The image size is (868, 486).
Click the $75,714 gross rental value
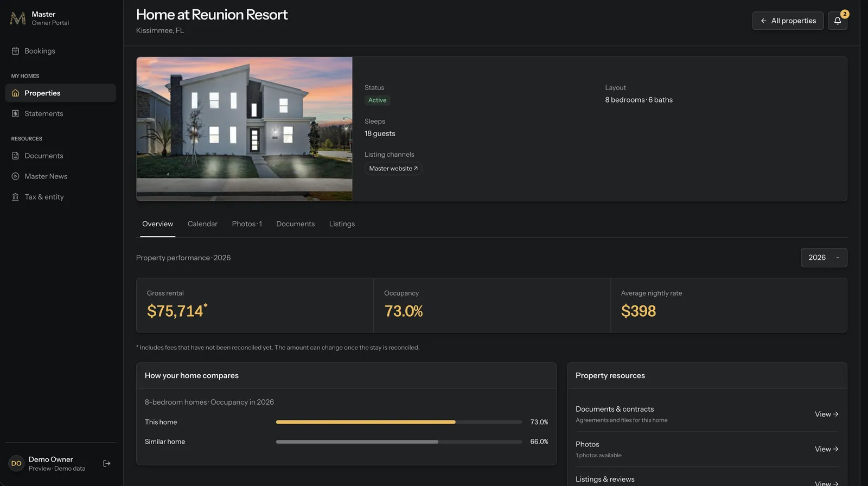click(177, 311)
